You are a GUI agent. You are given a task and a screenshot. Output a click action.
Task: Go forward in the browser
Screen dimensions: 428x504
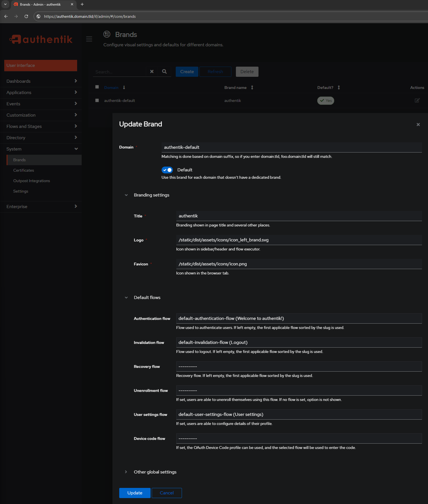(16, 16)
